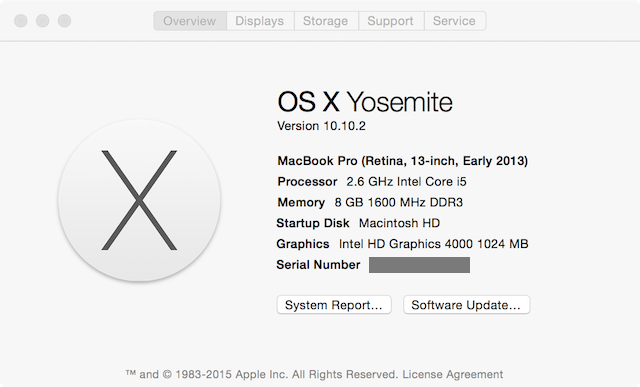Click the Software Update... button
Viewport: 640px width, 387px height.
click(x=467, y=305)
